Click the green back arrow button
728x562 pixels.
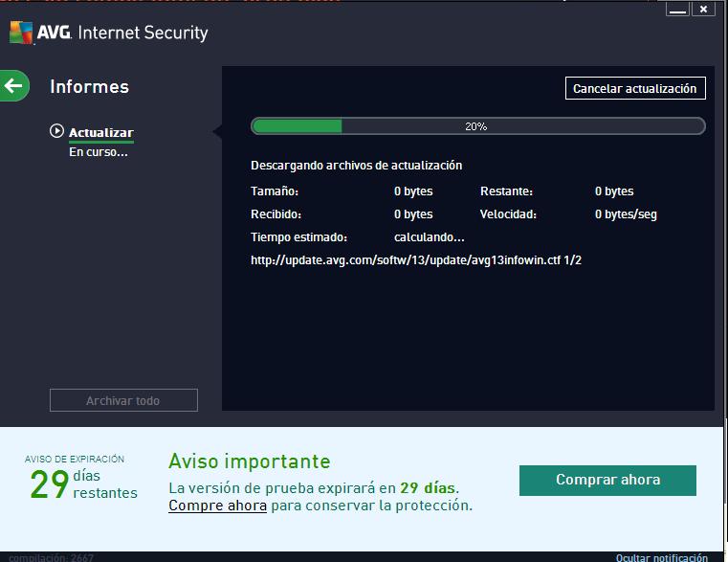tap(14, 85)
